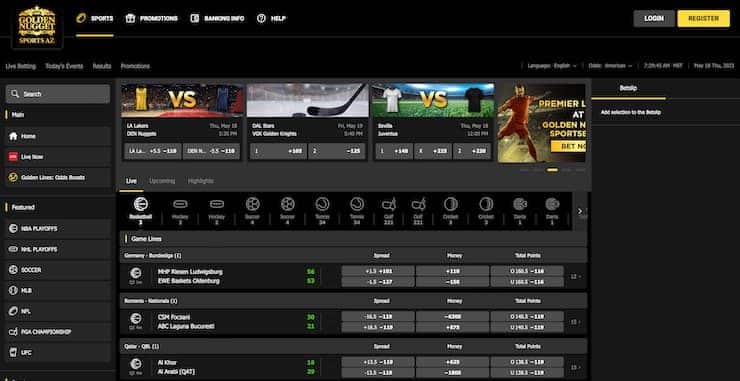Open the hockey stick banner image
Screen dimensions: 740x381
coord(308,100)
